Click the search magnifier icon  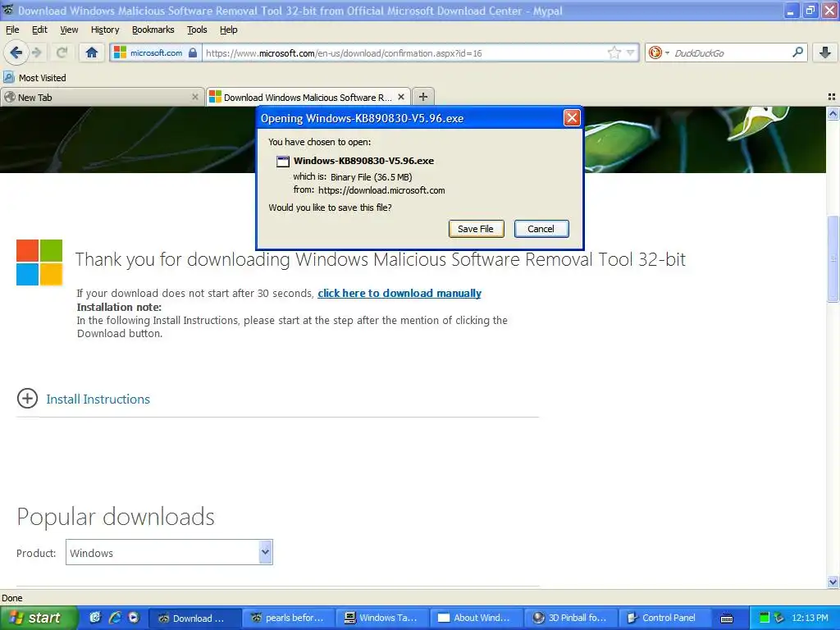coord(797,52)
